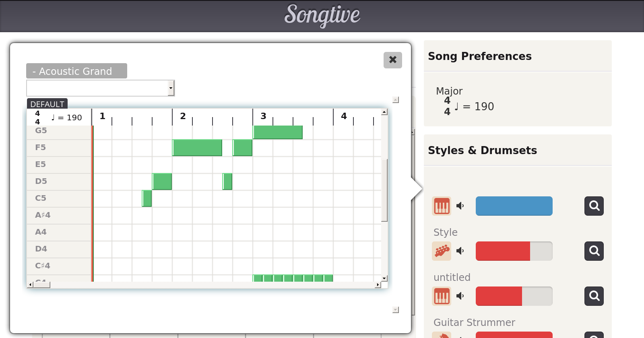Click the Songtive logo in the header
644x338 pixels.
click(322, 15)
